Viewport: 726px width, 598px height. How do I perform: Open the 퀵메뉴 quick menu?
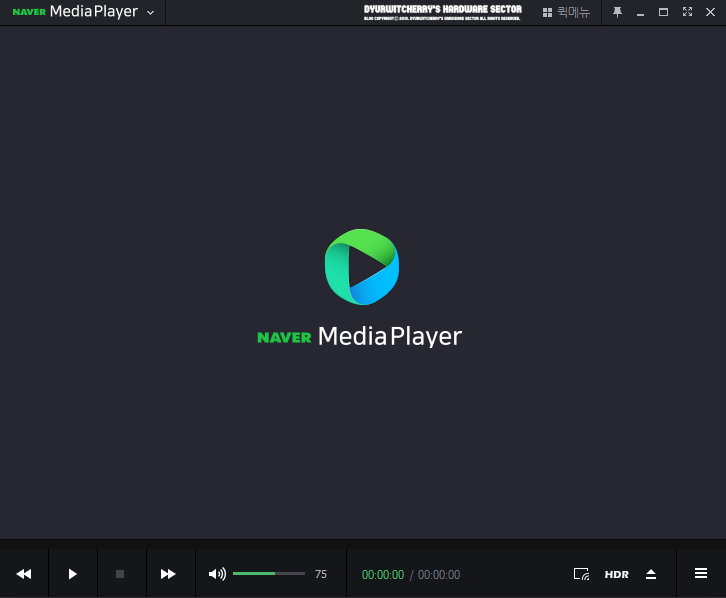point(566,12)
